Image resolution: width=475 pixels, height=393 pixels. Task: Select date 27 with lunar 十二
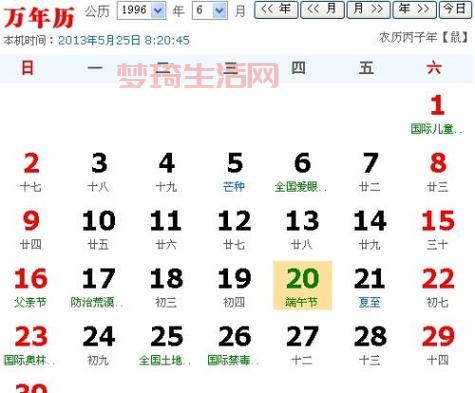click(x=302, y=345)
